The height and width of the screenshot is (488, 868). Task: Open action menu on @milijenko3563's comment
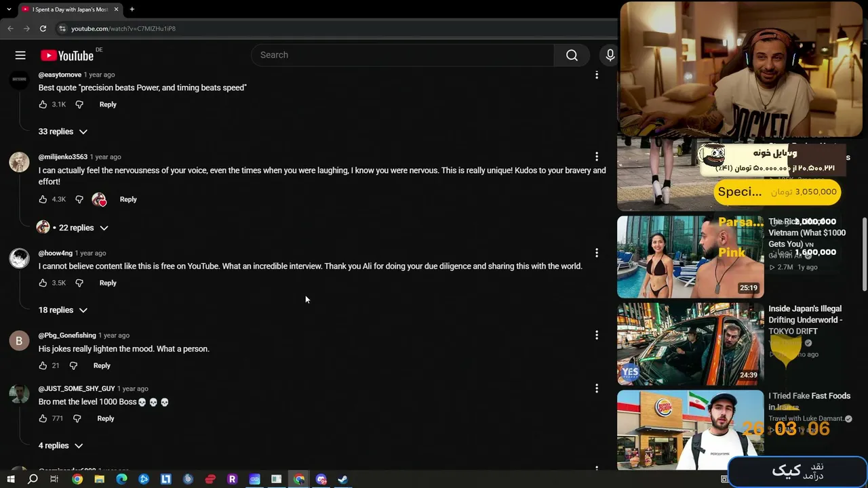point(597,157)
